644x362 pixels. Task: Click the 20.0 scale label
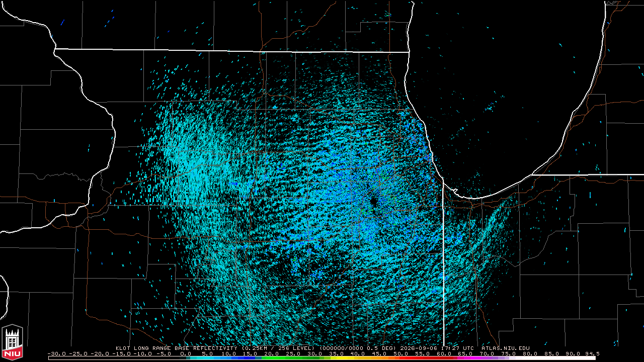(272, 354)
